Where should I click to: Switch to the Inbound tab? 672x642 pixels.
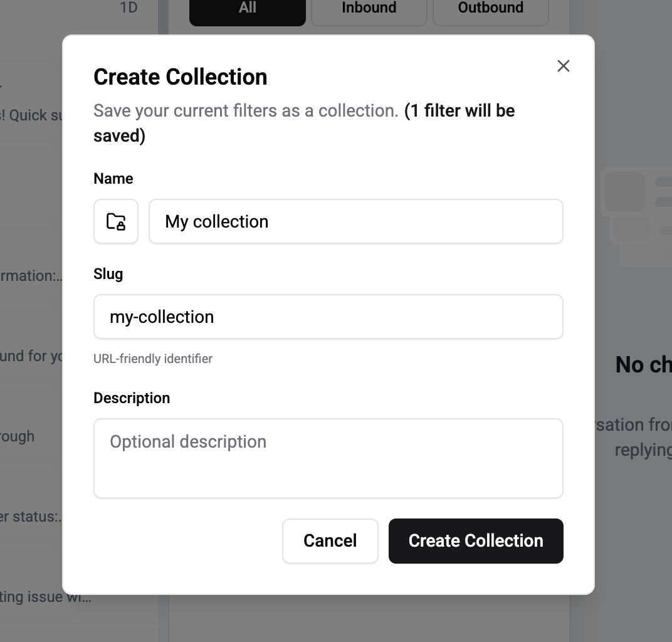(x=369, y=8)
